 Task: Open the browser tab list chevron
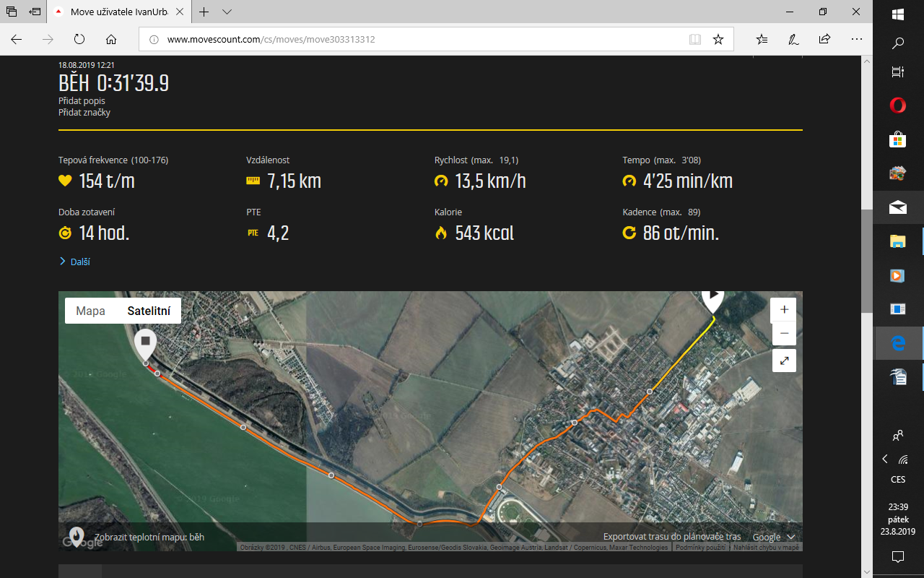(227, 12)
